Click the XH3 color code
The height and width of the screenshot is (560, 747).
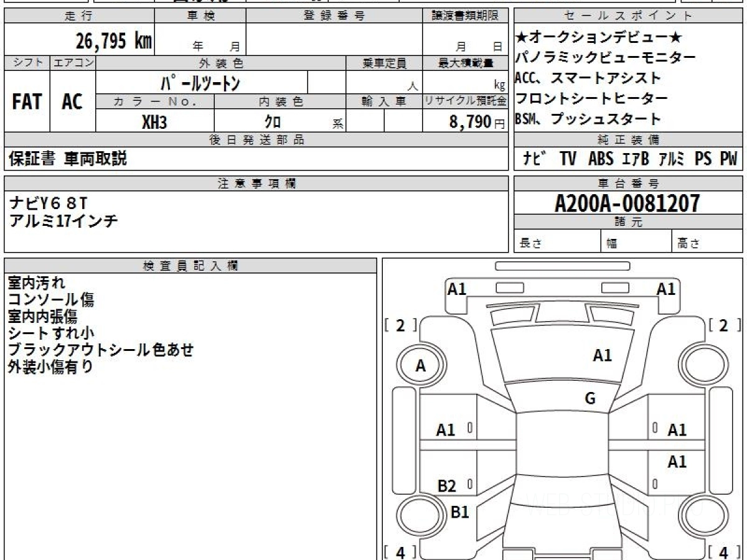coord(154,122)
